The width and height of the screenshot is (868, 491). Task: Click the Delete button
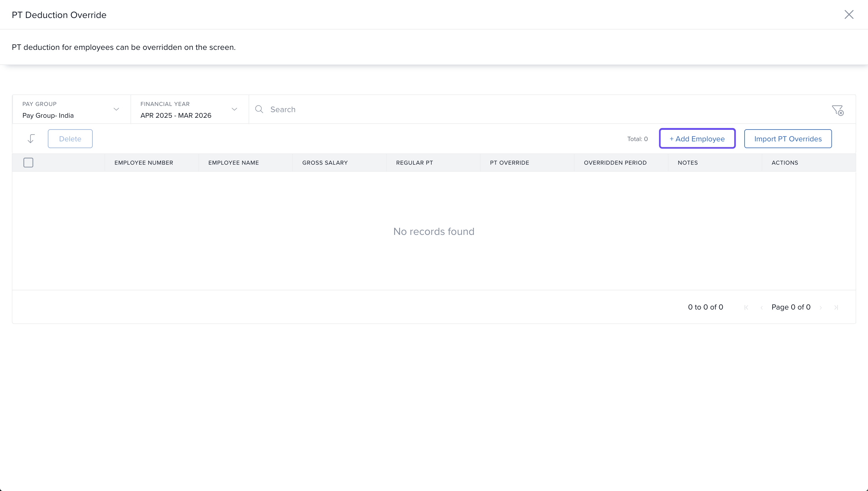pos(70,139)
